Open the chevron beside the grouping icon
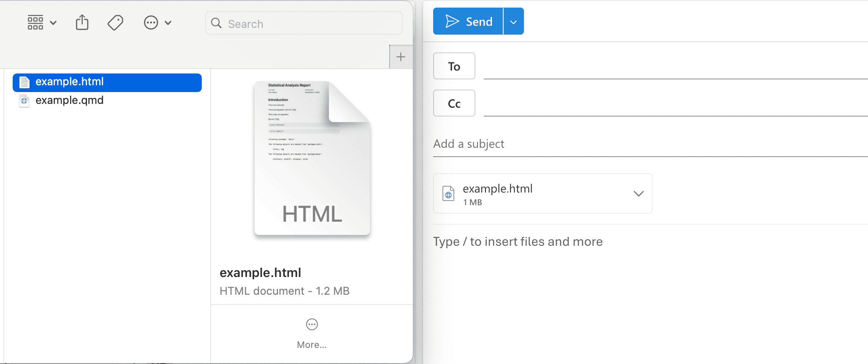868x364 pixels. tap(53, 23)
